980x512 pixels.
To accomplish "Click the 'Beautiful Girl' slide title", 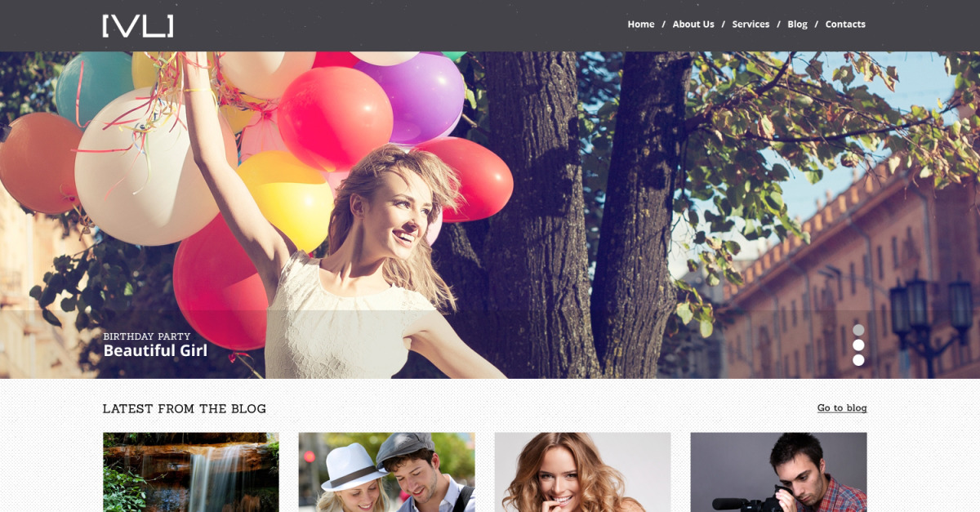I will (155, 351).
